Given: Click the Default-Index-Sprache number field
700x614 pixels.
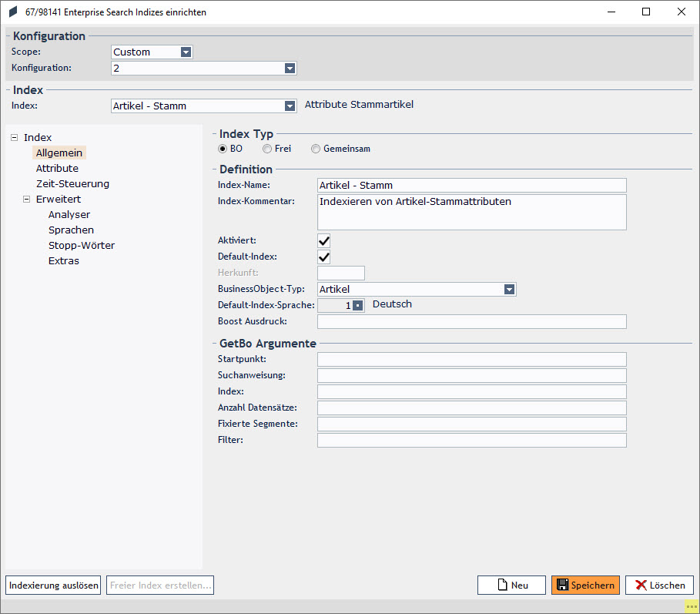Looking at the screenshot, I should [335, 305].
